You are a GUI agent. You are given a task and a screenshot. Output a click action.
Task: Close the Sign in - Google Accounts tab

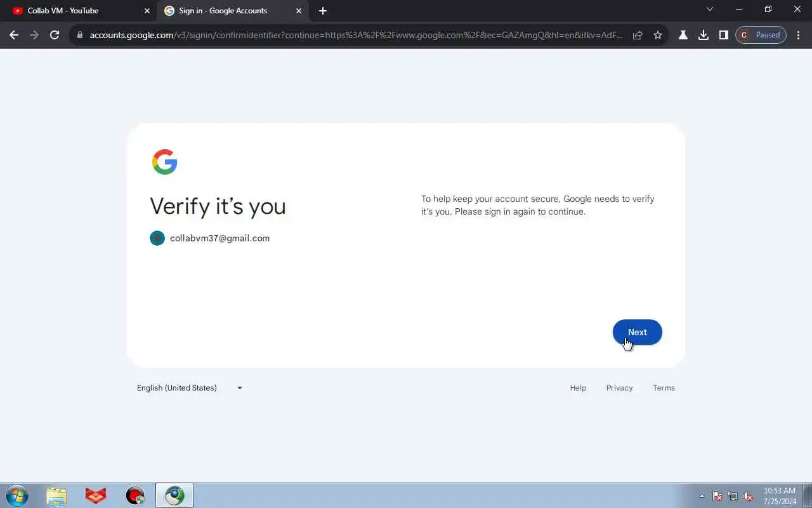pyautogui.click(x=299, y=11)
